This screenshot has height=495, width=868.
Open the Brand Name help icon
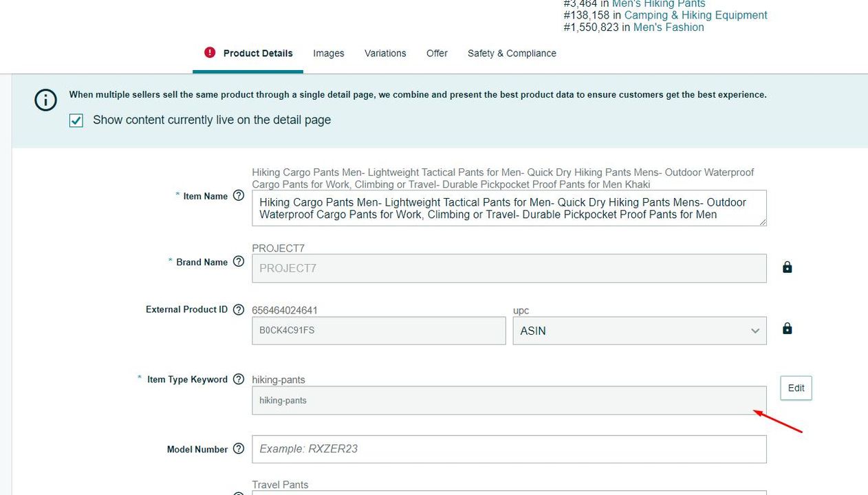pos(239,261)
